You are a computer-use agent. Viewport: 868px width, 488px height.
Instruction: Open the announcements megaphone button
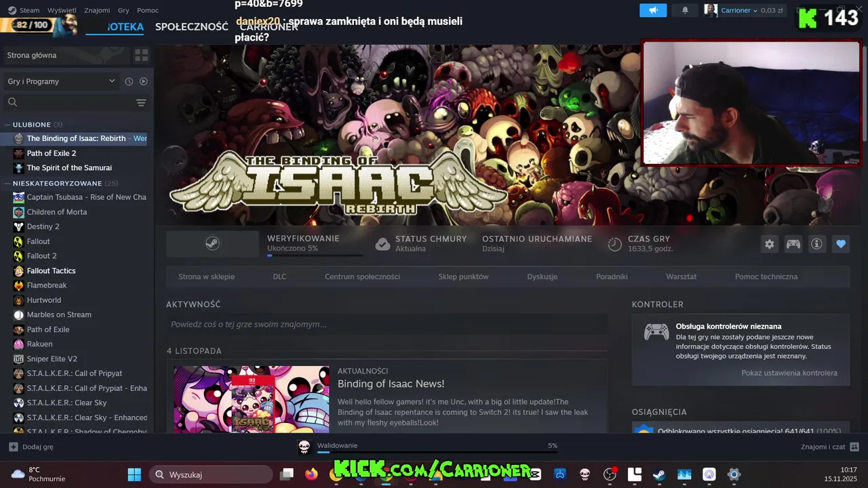653,10
